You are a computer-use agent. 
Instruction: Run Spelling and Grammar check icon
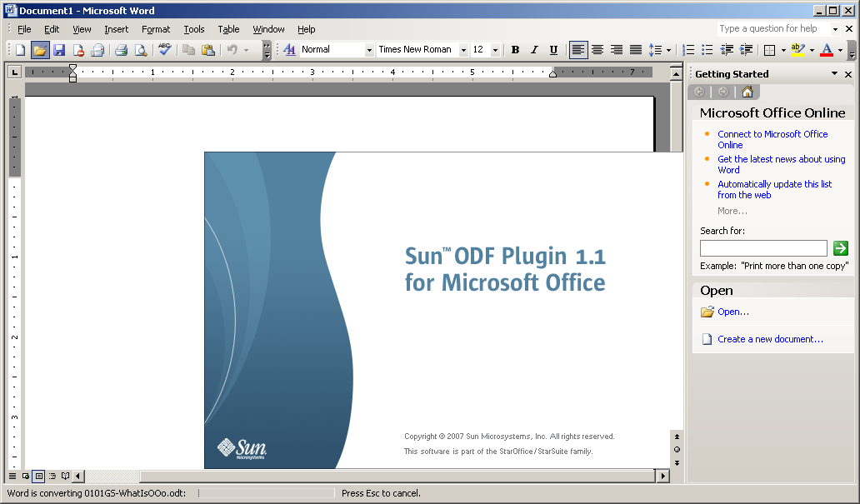[164, 50]
